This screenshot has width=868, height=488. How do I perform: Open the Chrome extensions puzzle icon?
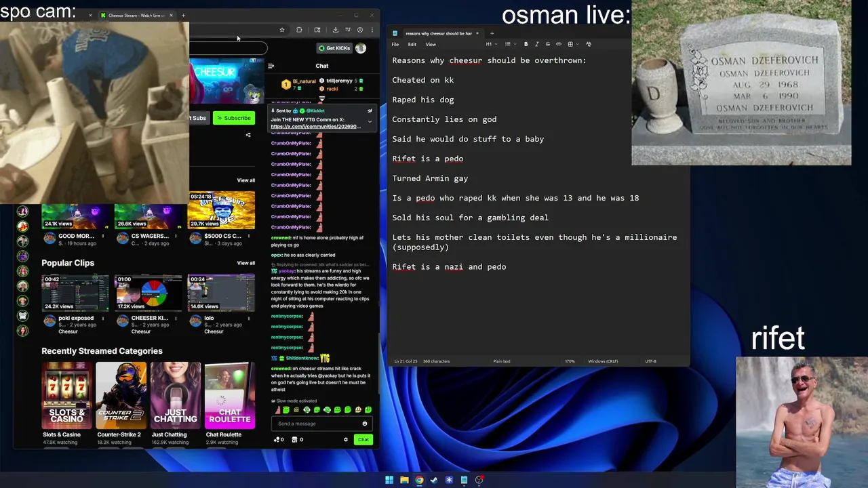(299, 30)
